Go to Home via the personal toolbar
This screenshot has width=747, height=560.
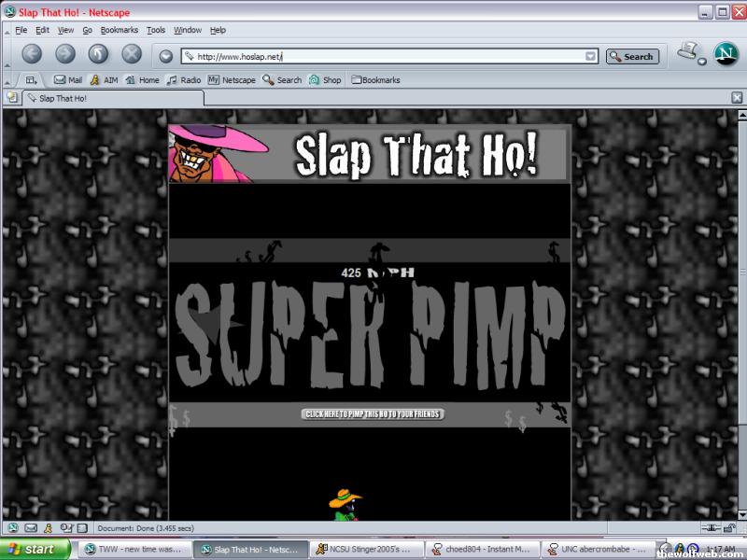pos(142,80)
